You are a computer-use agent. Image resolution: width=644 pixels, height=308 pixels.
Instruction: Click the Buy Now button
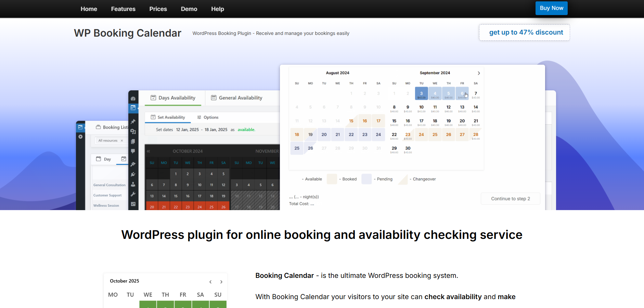(x=552, y=8)
